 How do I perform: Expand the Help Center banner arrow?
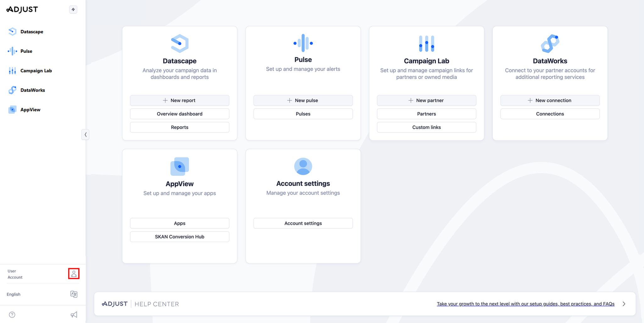(624, 304)
